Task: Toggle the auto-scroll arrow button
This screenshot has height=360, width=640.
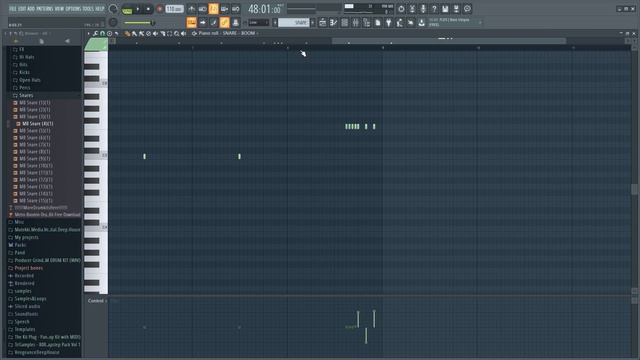Action: [x=202, y=22]
